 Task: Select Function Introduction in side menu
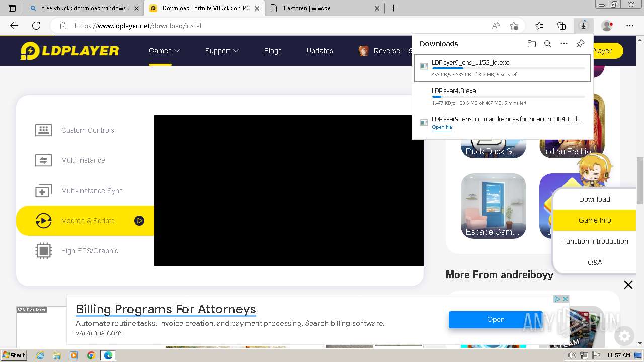pyautogui.click(x=595, y=241)
